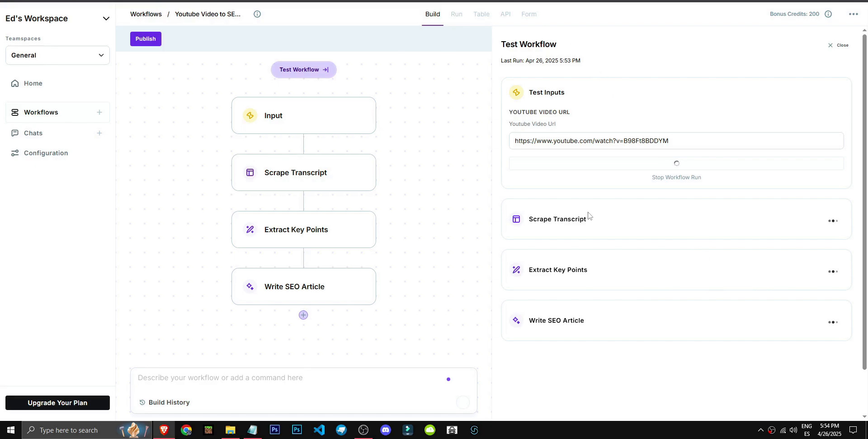Open Chats in the sidebar
Viewport: 868px width, 439px height.
click(33, 133)
